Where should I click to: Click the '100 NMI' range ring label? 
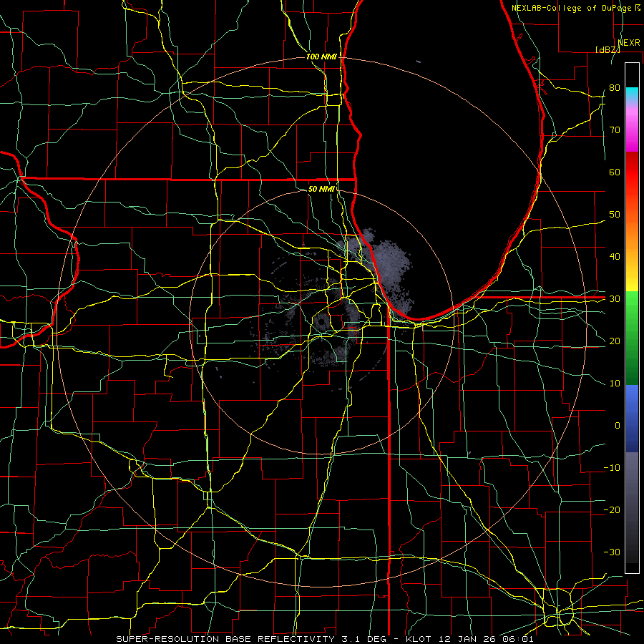(321, 57)
